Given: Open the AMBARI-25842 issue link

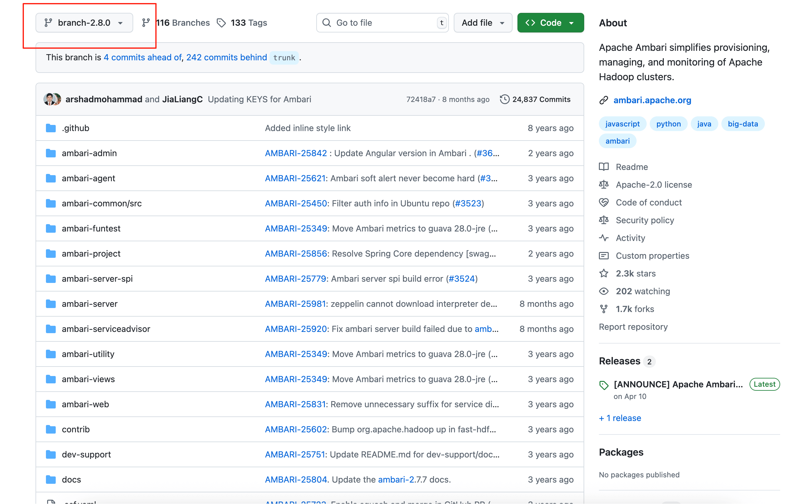Looking at the screenshot, I should coord(296,153).
